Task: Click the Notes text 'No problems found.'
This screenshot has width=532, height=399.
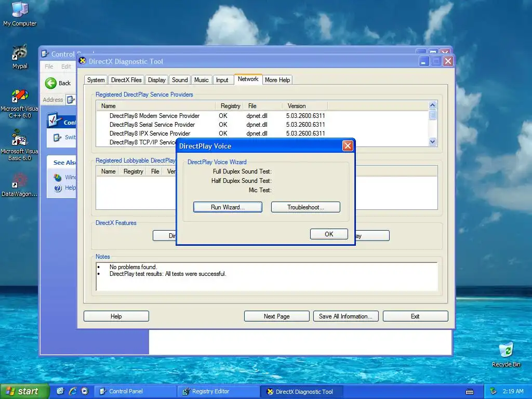Action: point(133,267)
